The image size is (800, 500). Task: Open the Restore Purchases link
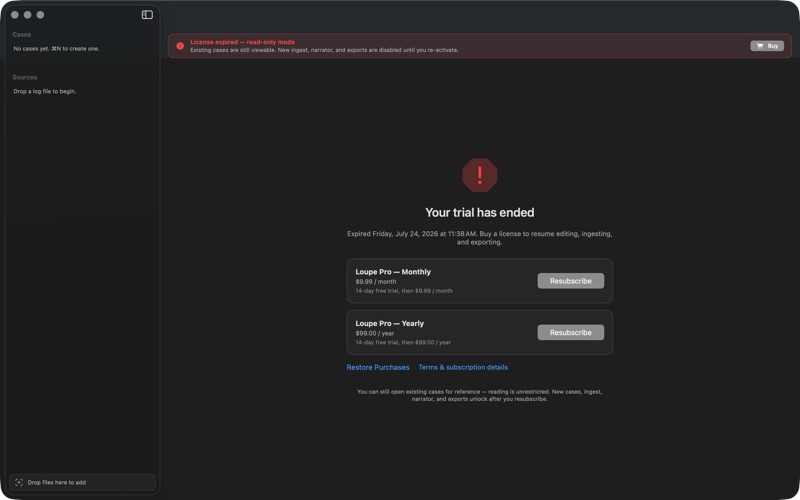click(x=378, y=367)
